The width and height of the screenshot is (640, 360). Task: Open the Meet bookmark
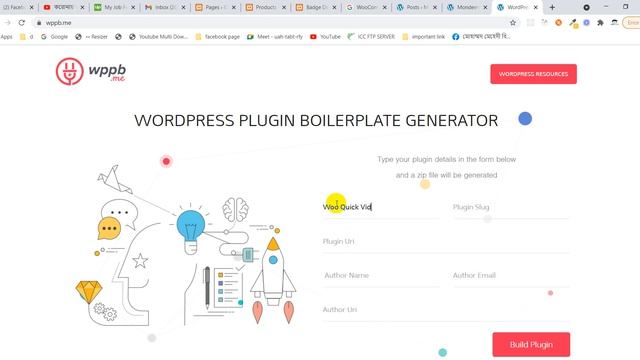[x=275, y=37]
